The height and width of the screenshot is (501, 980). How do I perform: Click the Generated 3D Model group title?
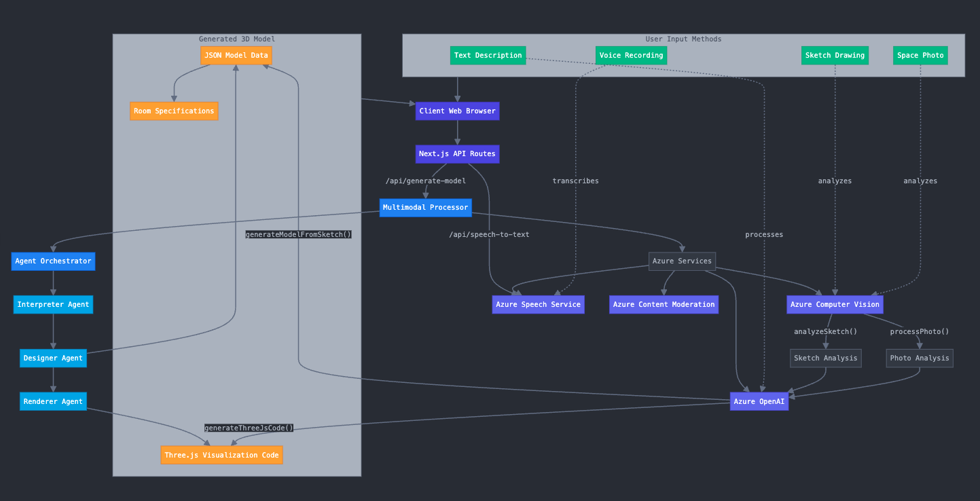tap(236, 39)
